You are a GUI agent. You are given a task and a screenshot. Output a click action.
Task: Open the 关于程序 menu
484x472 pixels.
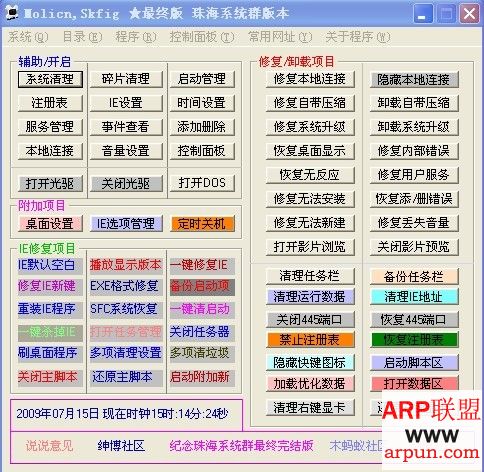(358, 37)
